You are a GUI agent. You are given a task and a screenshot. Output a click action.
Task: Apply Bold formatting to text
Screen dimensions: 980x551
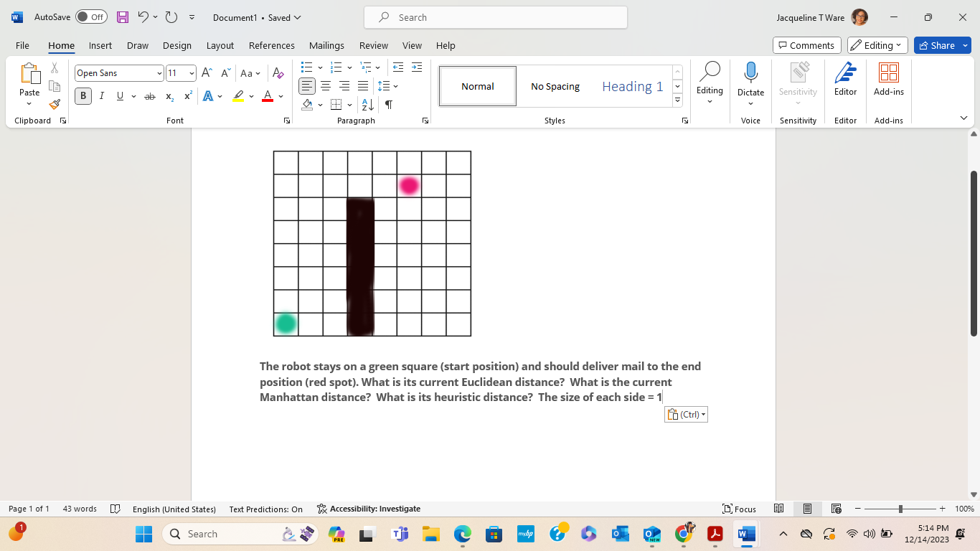pyautogui.click(x=83, y=95)
